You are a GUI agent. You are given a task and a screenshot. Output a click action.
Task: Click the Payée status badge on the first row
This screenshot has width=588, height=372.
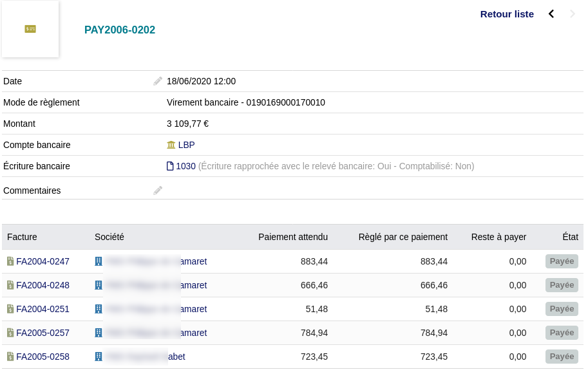[561, 261]
